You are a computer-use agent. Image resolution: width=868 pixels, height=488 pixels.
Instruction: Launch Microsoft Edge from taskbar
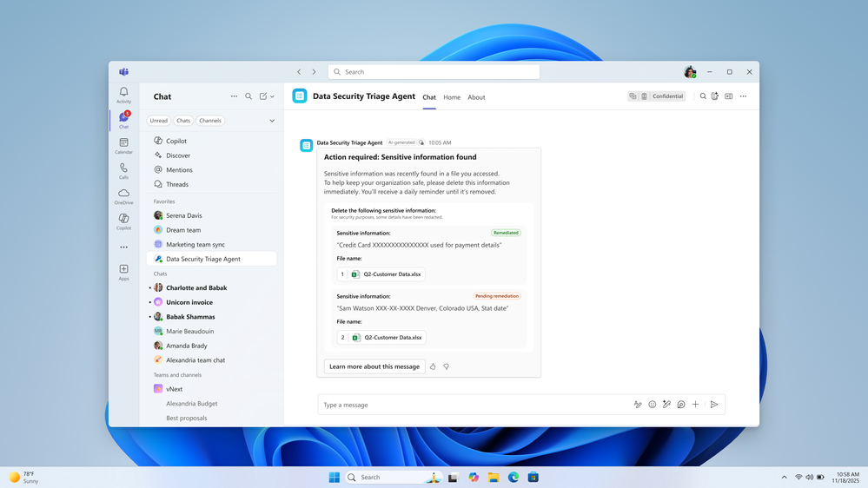(x=514, y=477)
